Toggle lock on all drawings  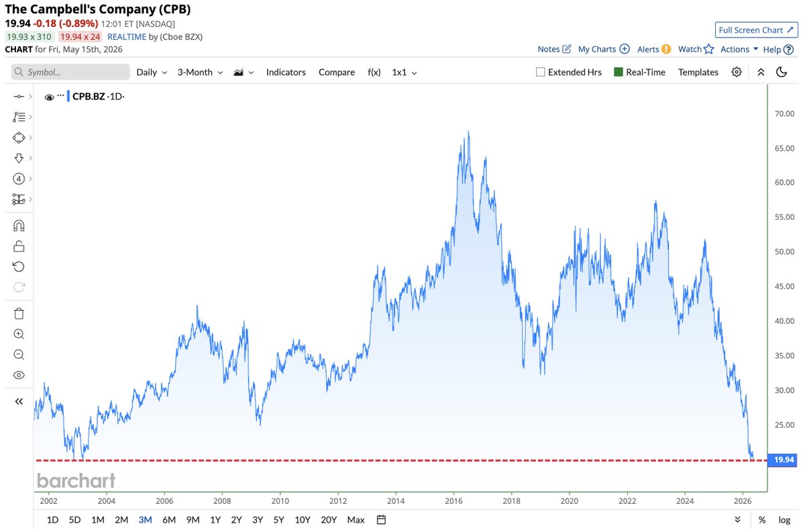coord(19,246)
